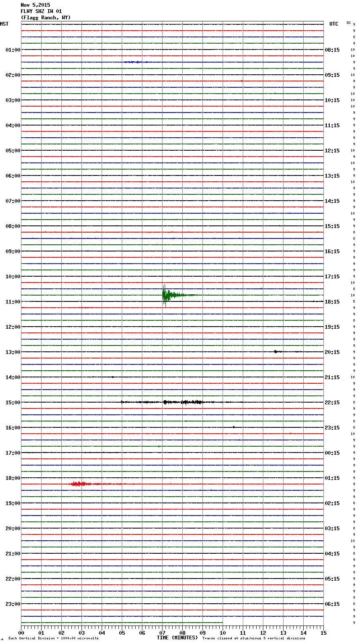
Task: Click the '17:00' MST time label
Action: coord(13,453)
